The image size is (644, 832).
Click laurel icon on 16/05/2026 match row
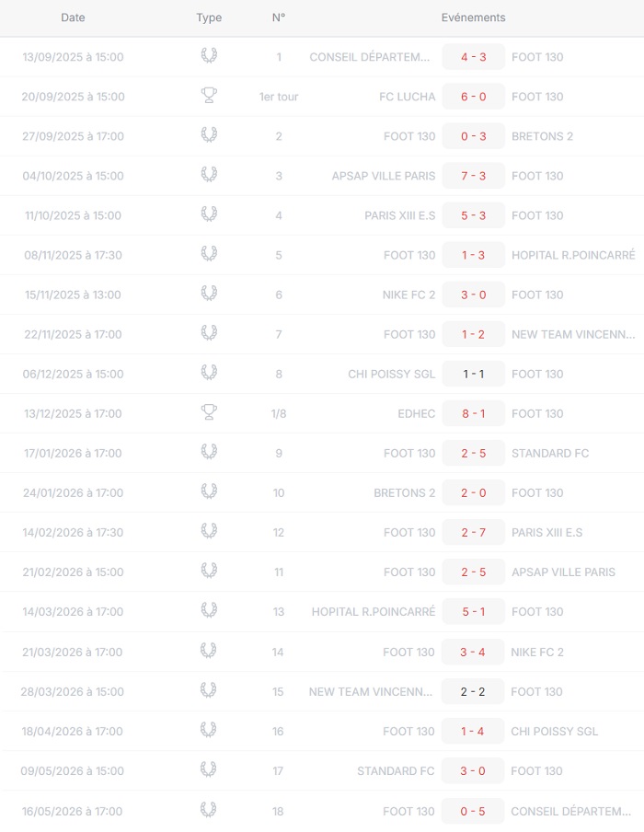tap(208, 810)
